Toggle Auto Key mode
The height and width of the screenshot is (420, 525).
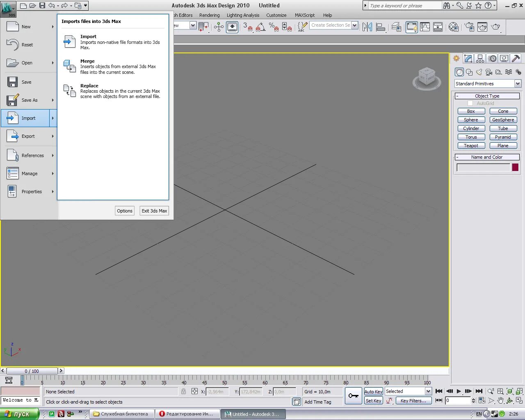(373, 392)
